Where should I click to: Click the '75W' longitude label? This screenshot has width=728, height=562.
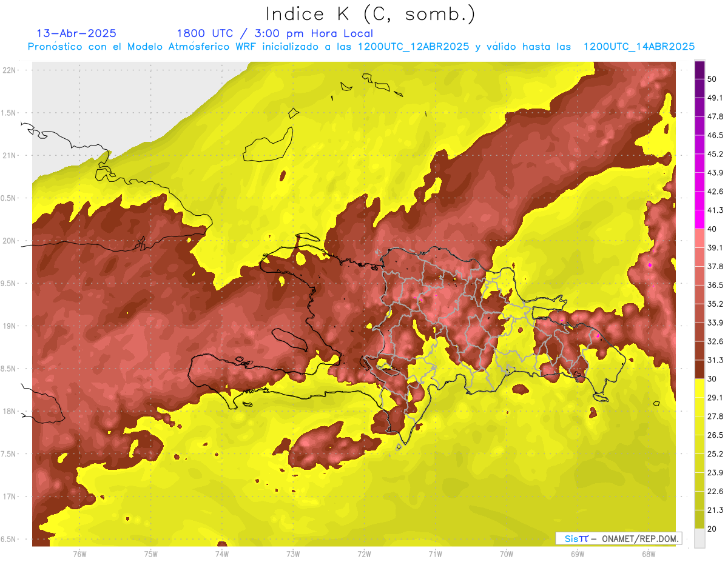[x=150, y=554]
